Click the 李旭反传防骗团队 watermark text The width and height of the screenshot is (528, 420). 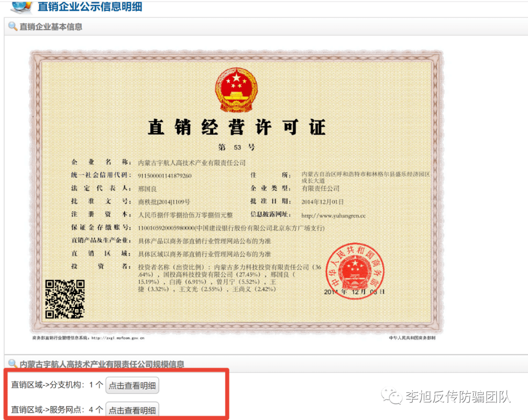[458, 397]
